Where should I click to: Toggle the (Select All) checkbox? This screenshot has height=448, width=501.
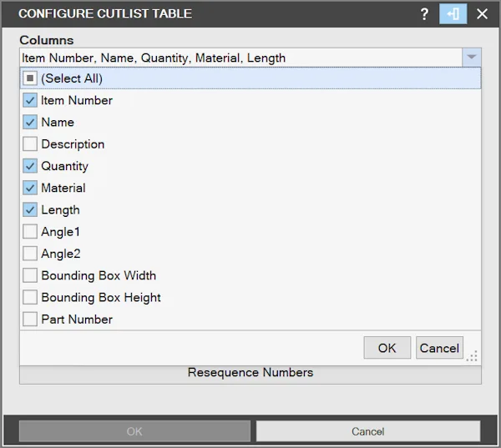(30, 78)
